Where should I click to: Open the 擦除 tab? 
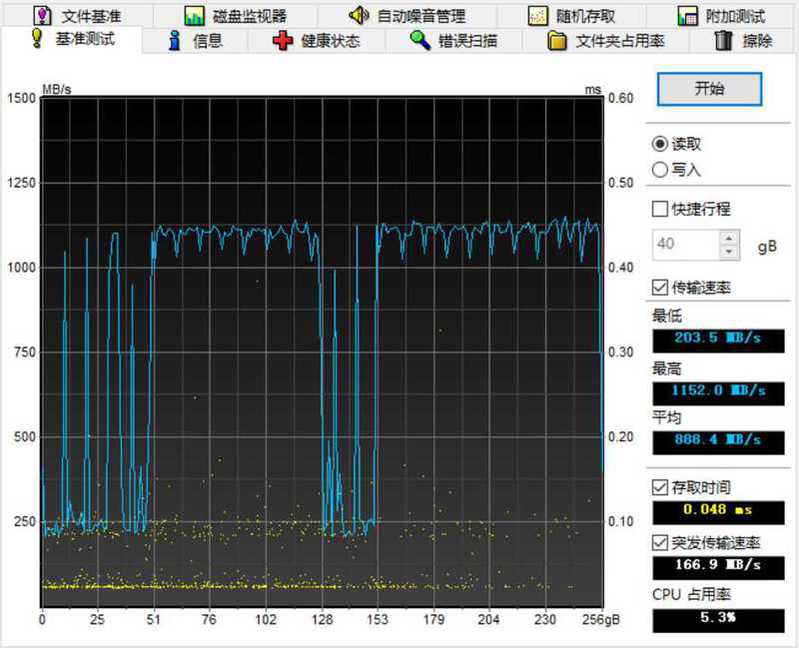(743, 41)
